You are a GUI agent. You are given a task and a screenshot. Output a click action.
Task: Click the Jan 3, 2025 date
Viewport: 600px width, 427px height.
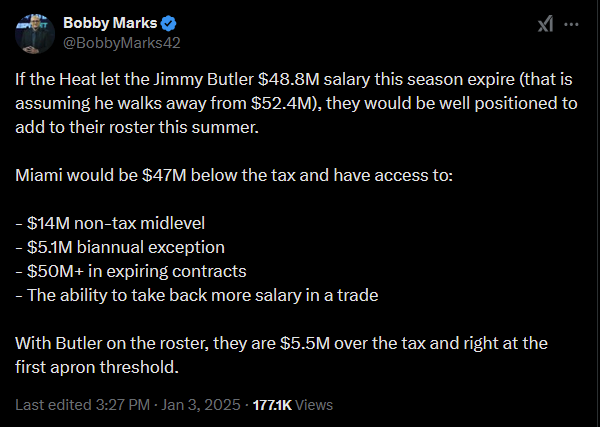[x=201, y=405]
